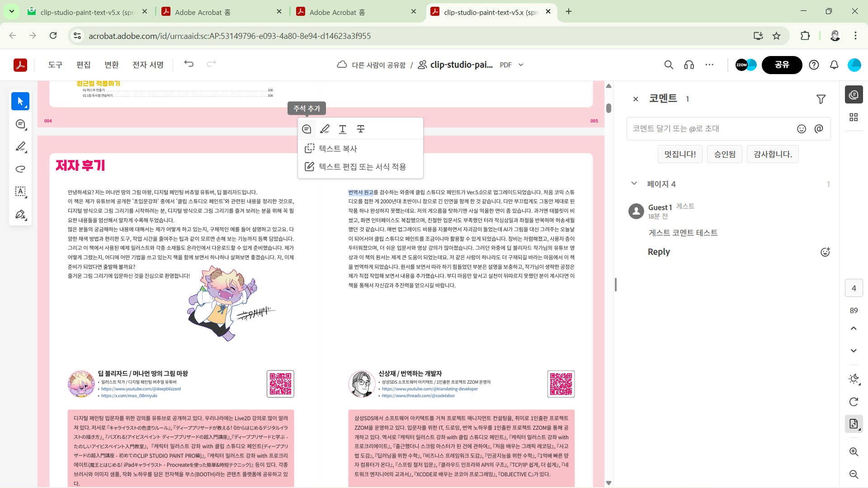Screen dimensions: 868x488
Task: Open the PDF file name dropdown arrow
Action: 521,65
